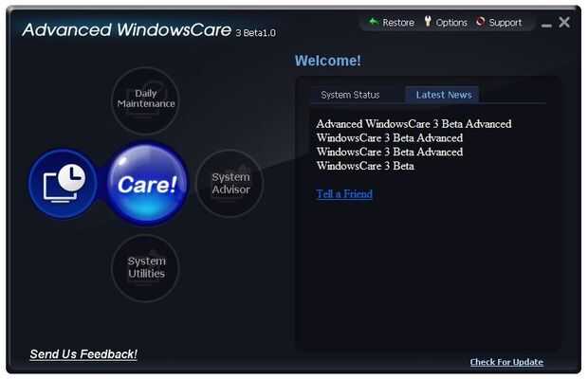Click the news text 'Advanced WindowsCare 3 Beta Advanced'
This screenshot has width=588, height=379.
(x=413, y=124)
